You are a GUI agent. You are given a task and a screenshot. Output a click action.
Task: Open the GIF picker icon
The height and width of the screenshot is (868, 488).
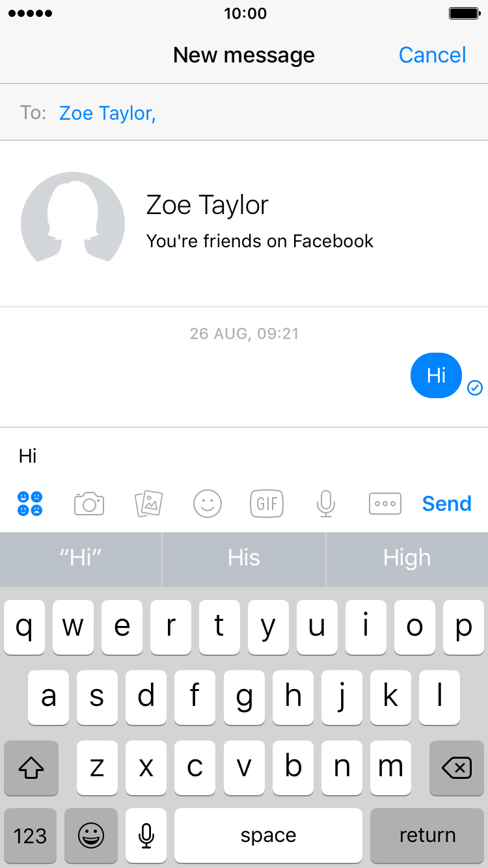click(267, 504)
